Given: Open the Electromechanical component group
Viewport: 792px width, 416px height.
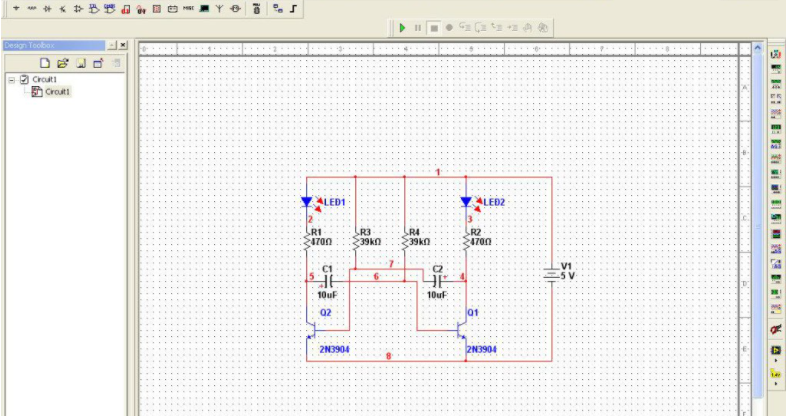Looking at the screenshot, I should 235,9.
